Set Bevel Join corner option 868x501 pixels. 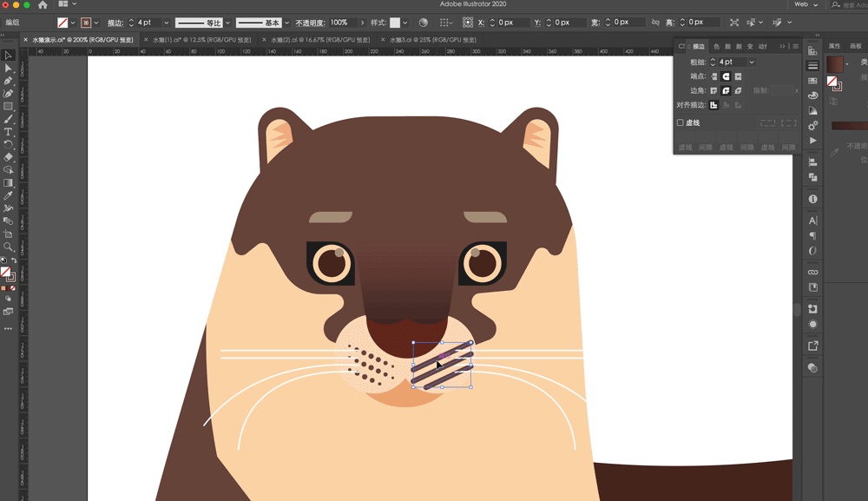point(739,91)
